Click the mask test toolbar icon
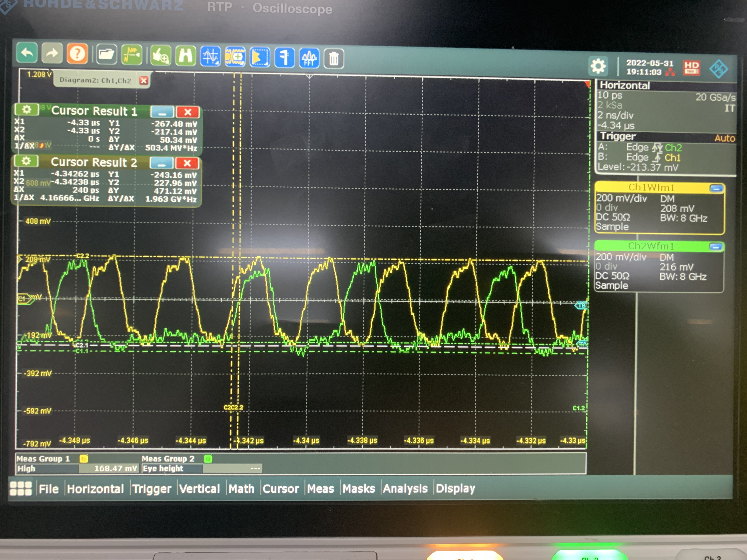This screenshot has height=560, width=747. point(260,57)
